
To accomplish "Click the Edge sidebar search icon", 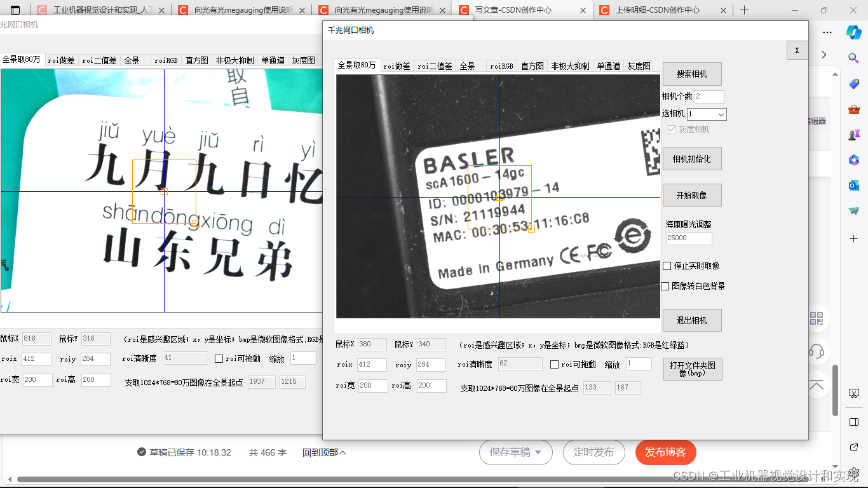I will tap(853, 58).
